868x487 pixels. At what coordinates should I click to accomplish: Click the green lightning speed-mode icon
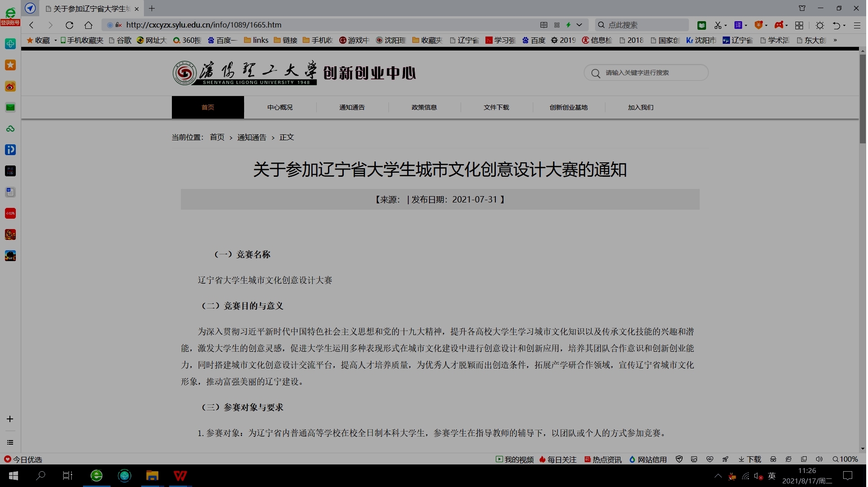tap(568, 25)
